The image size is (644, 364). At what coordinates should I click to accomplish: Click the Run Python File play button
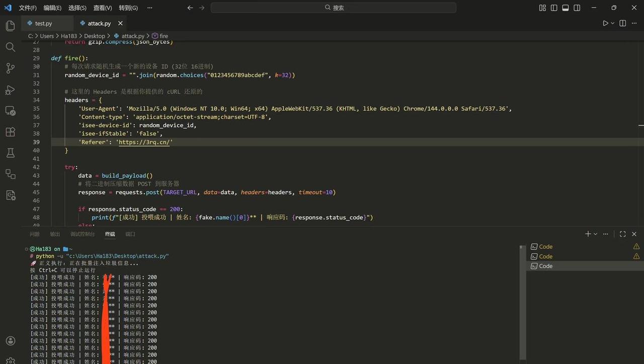pos(605,23)
